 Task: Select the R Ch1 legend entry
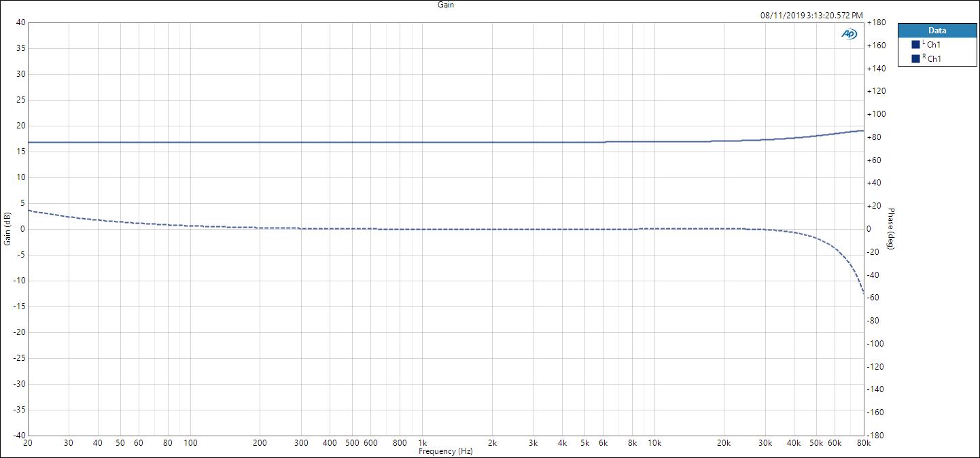click(x=932, y=59)
